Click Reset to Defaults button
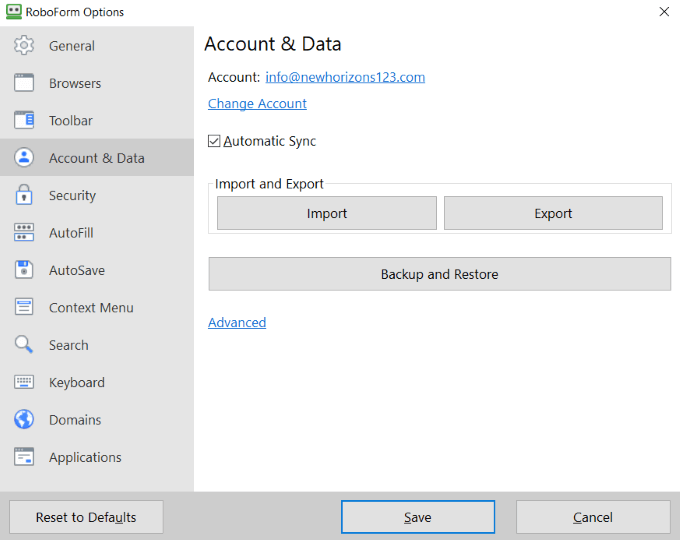The width and height of the screenshot is (680, 540). [x=86, y=517]
